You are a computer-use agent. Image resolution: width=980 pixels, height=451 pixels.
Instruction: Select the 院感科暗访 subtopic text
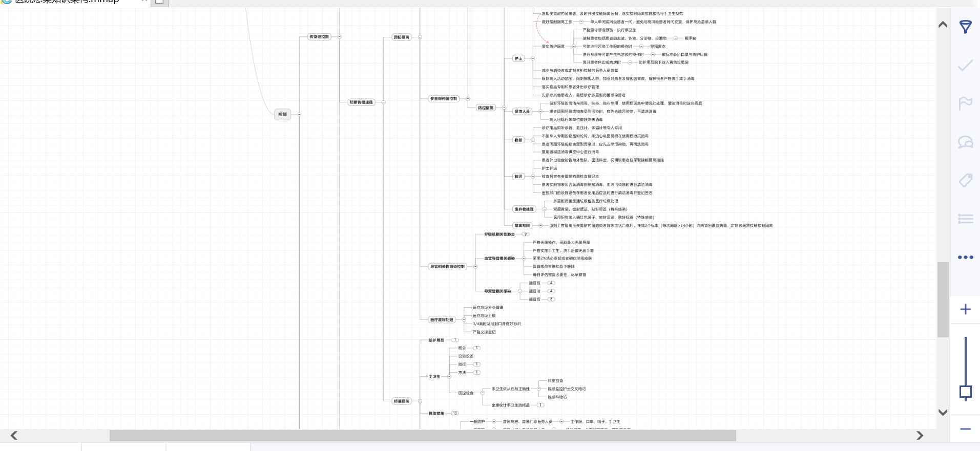557,397
